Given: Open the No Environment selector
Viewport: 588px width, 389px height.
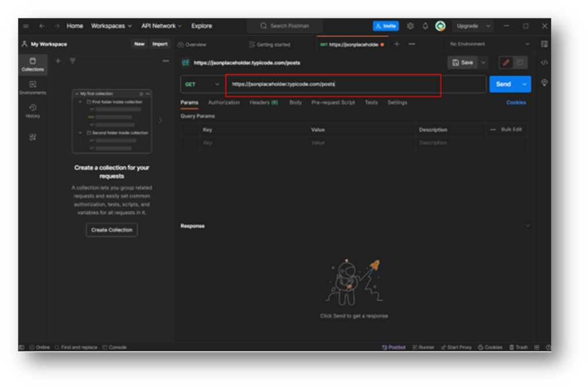Looking at the screenshot, I should pos(489,44).
